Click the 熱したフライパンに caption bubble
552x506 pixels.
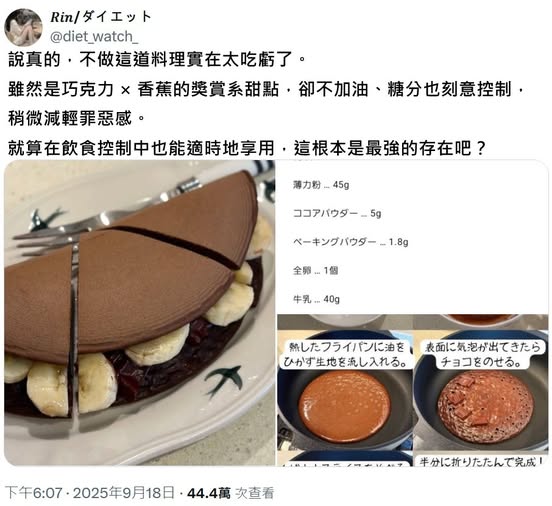[x=345, y=355]
